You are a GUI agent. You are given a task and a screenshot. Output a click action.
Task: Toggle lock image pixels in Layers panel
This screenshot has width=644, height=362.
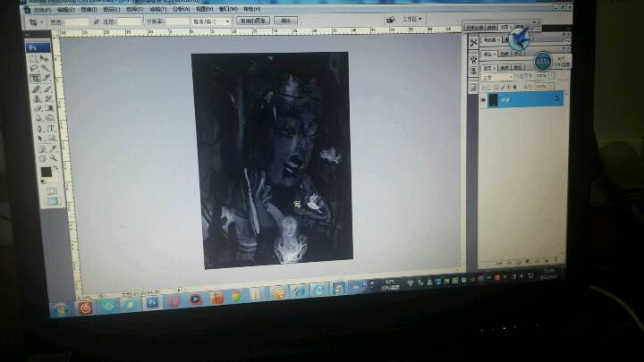coord(503,88)
